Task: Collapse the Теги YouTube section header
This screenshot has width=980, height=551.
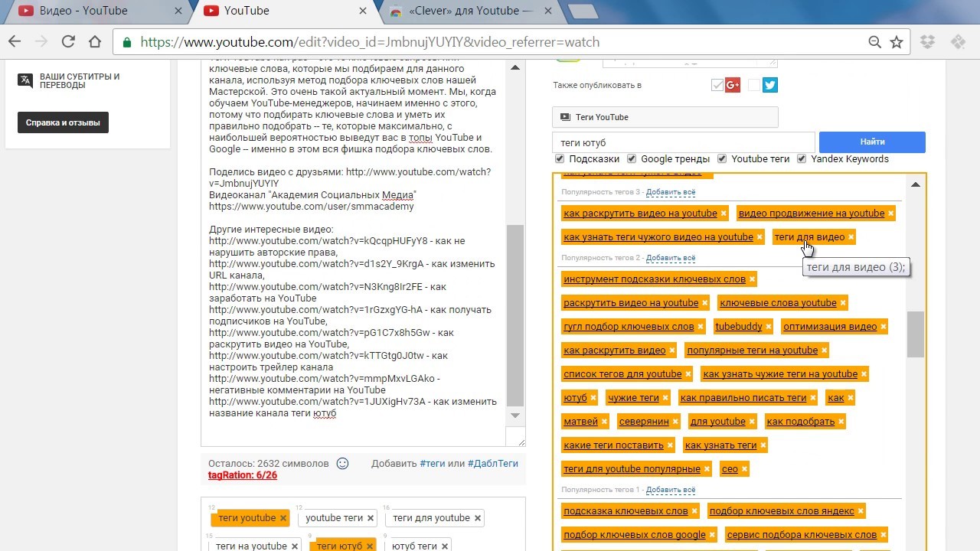Action: pyautogui.click(x=665, y=117)
